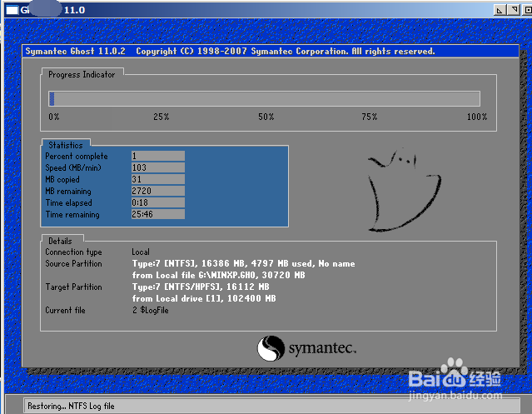The height and width of the screenshot is (414, 532).
Task: Click the 25% progress marker
Action: pos(162,117)
